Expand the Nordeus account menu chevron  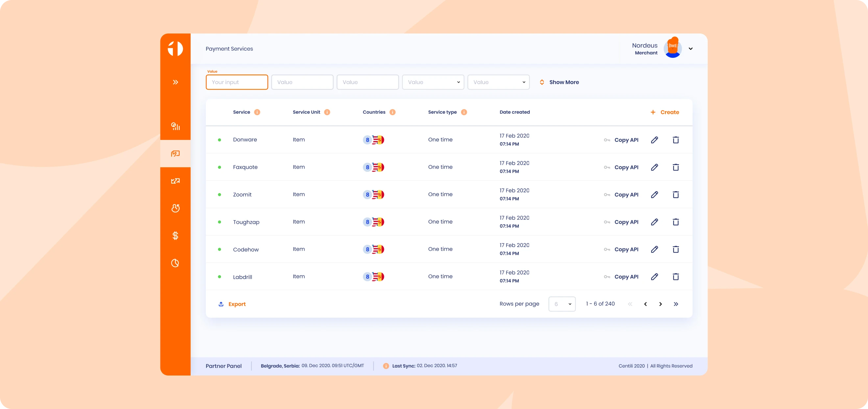click(x=690, y=49)
